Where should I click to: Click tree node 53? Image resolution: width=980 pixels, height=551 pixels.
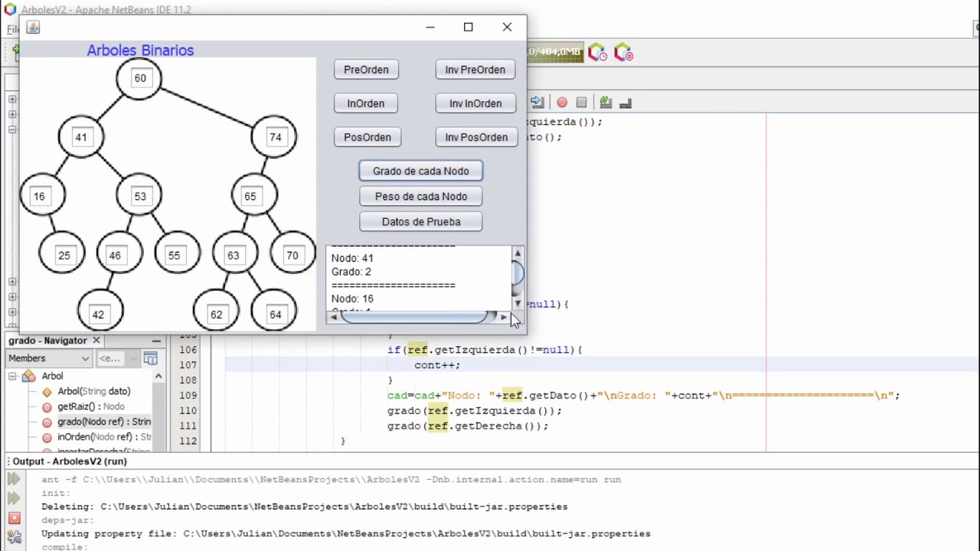click(139, 196)
